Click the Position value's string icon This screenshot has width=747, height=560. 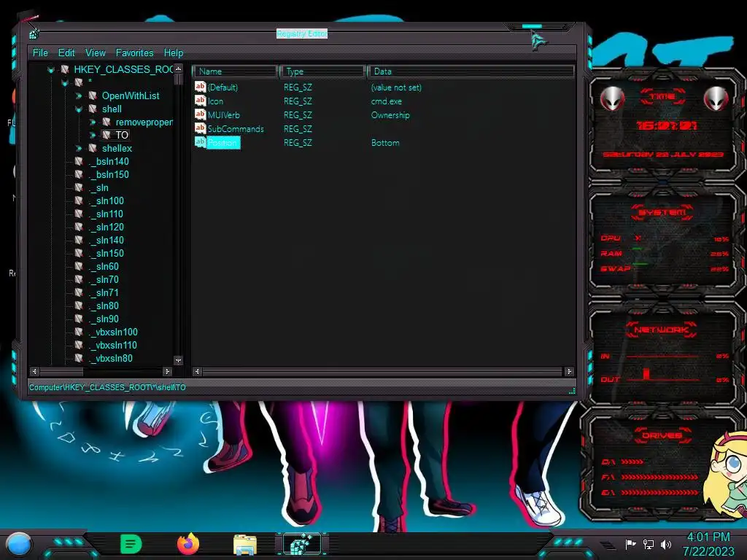pos(200,142)
